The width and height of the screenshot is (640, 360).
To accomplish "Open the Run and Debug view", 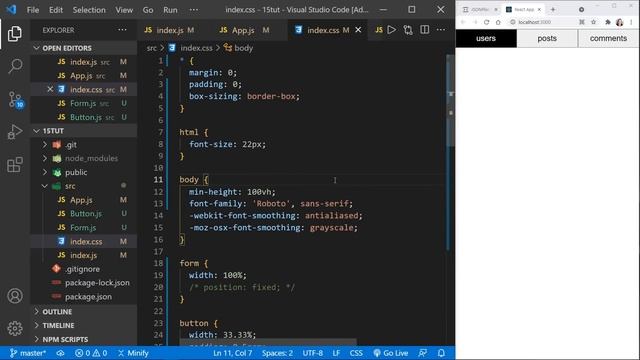I will tap(15, 132).
